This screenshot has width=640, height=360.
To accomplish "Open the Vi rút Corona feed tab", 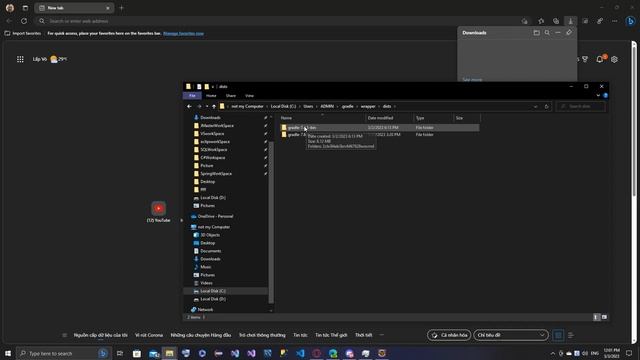I will pos(149,335).
